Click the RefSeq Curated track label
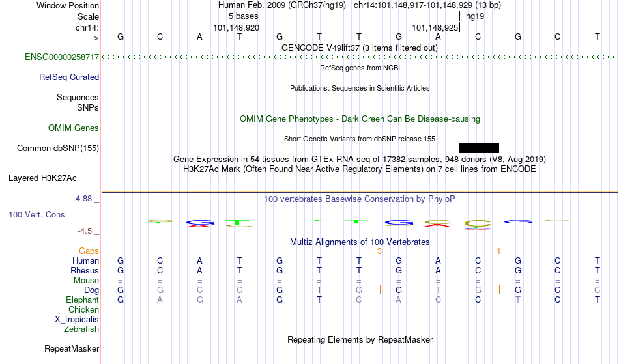This screenshot has width=619, height=364. [68, 77]
